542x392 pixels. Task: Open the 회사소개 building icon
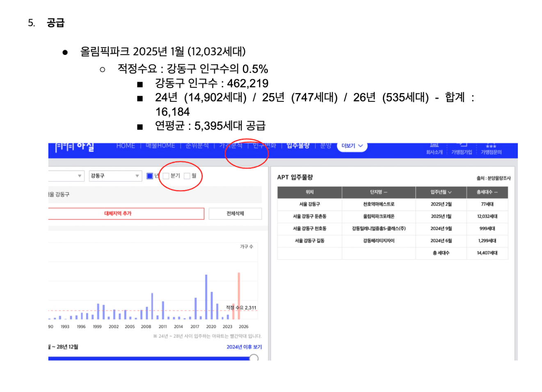(434, 146)
